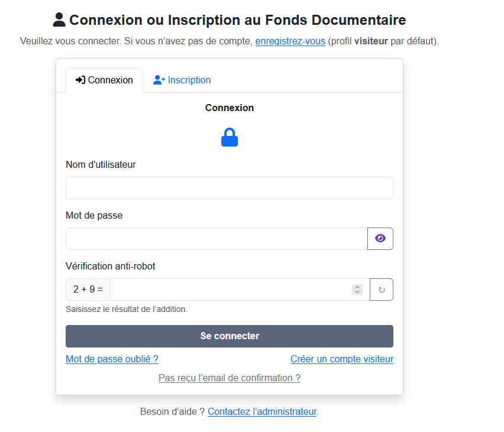The height and width of the screenshot is (432, 504).
Task: Click the refresh icon to regenerate the captcha
Action: click(381, 289)
